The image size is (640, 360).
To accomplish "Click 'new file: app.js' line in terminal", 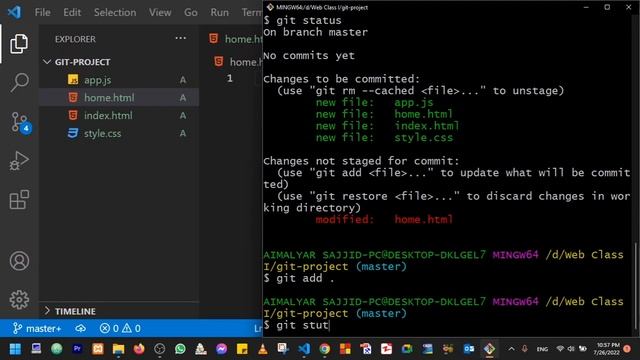I will [x=374, y=102].
